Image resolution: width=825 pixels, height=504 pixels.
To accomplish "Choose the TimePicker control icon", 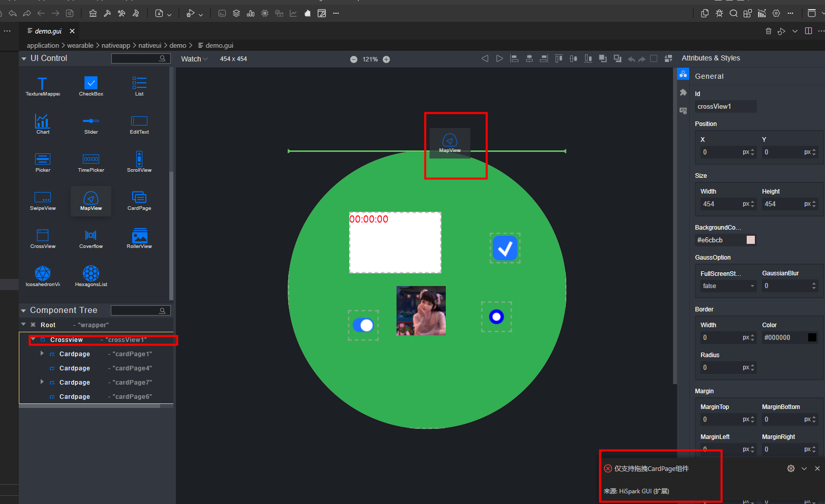I will point(91,160).
